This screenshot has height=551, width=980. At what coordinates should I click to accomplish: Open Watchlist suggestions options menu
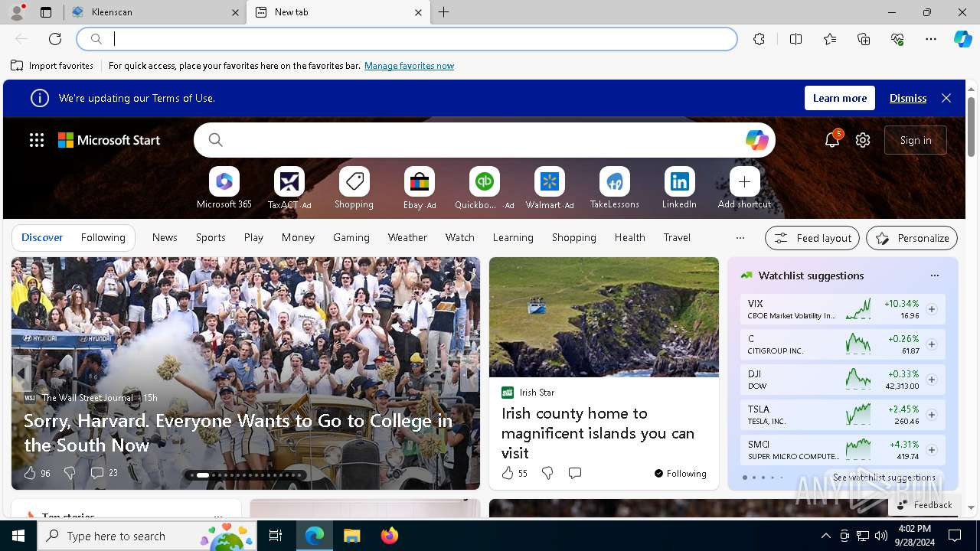coord(934,275)
